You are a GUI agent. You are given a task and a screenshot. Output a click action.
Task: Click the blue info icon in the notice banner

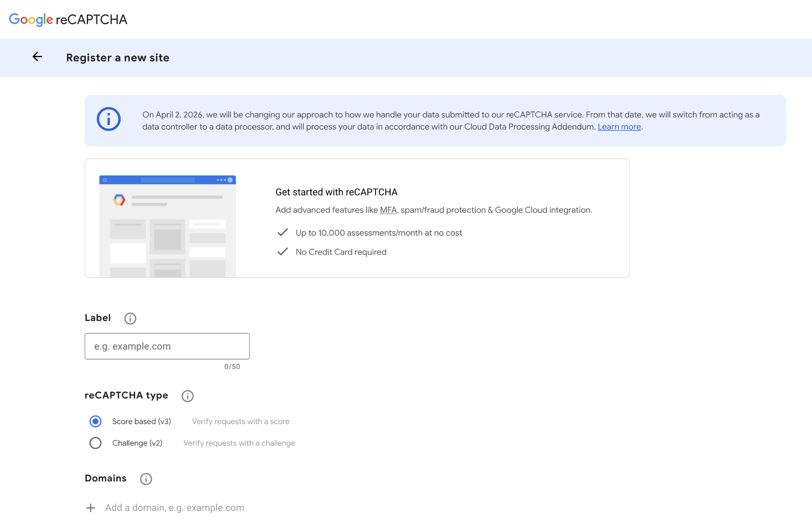[109, 119]
